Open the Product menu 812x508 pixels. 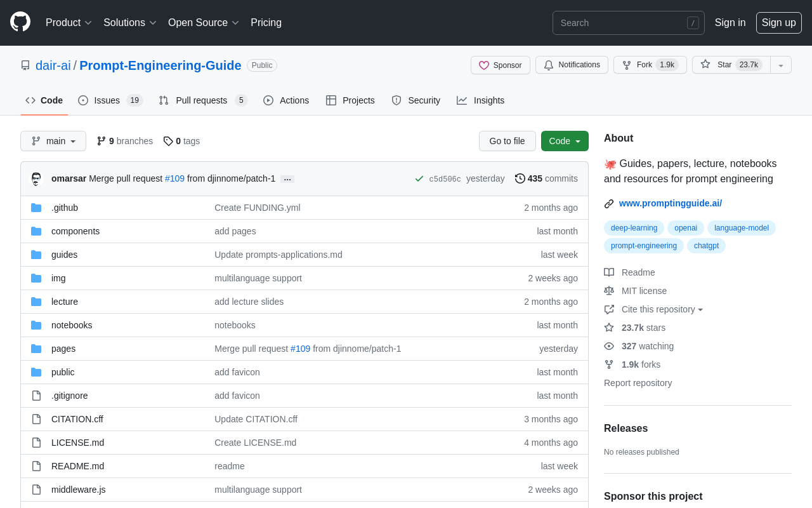point(69,23)
